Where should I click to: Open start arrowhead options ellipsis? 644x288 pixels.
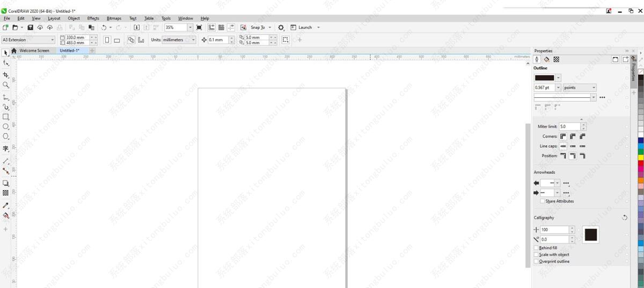pyautogui.click(x=566, y=183)
